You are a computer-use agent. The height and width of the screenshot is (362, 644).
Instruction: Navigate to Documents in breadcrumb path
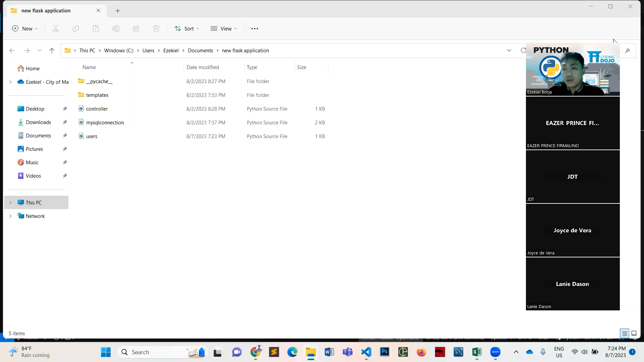pyautogui.click(x=200, y=51)
